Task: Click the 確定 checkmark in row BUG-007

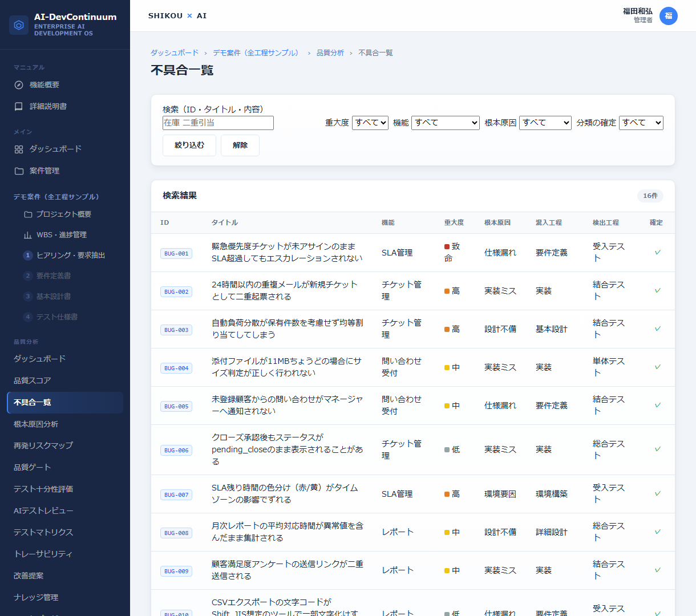Action: coord(657,493)
